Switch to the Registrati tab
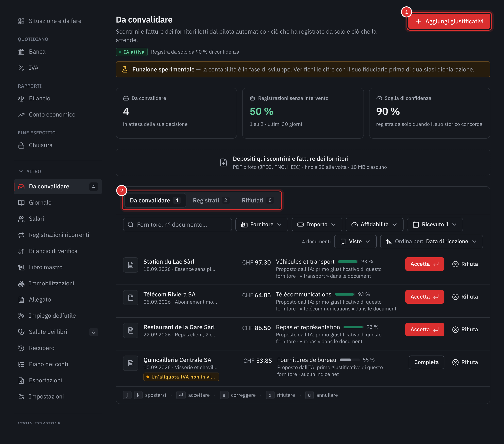 pyautogui.click(x=211, y=200)
